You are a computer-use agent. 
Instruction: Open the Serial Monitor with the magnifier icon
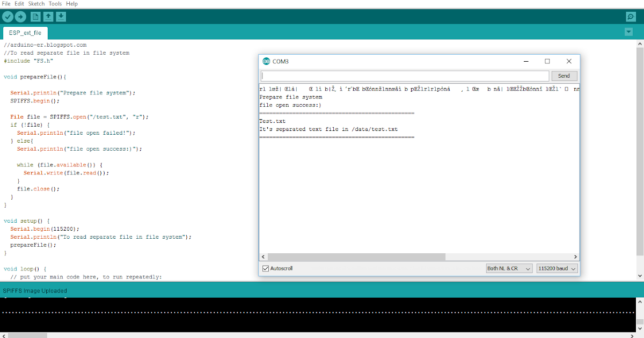point(630,17)
